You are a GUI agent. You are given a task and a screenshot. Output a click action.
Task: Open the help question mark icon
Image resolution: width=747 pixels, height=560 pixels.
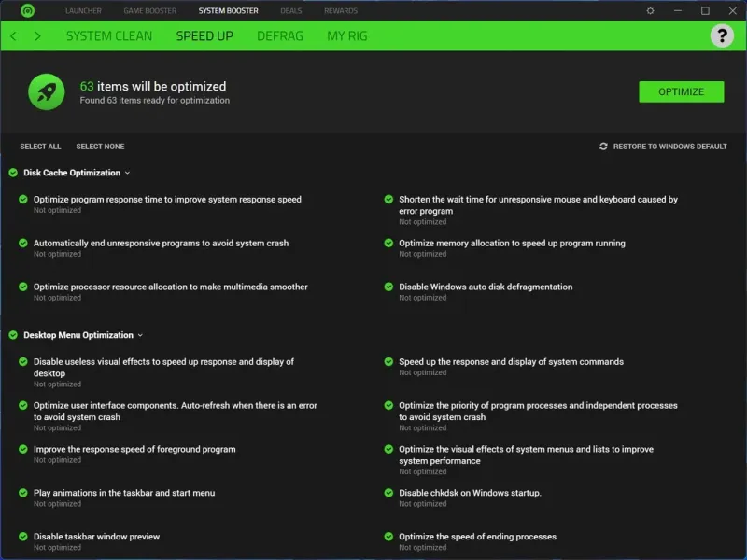(722, 35)
